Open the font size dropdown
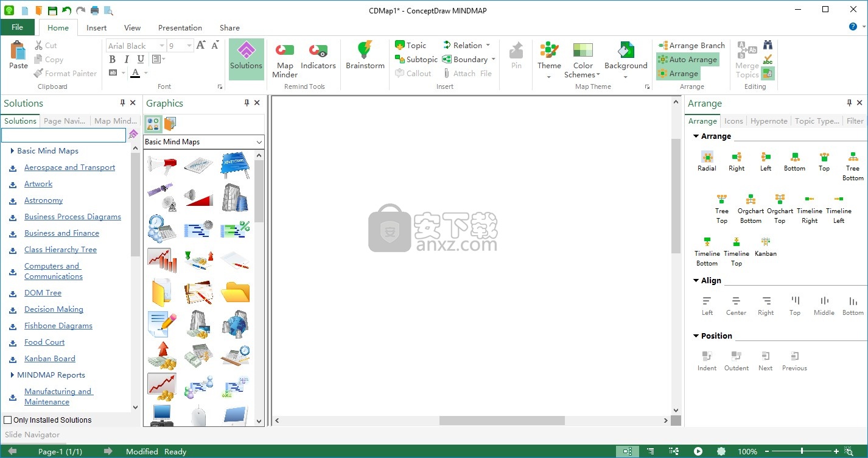This screenshot has width=868, height=458. 190,46
